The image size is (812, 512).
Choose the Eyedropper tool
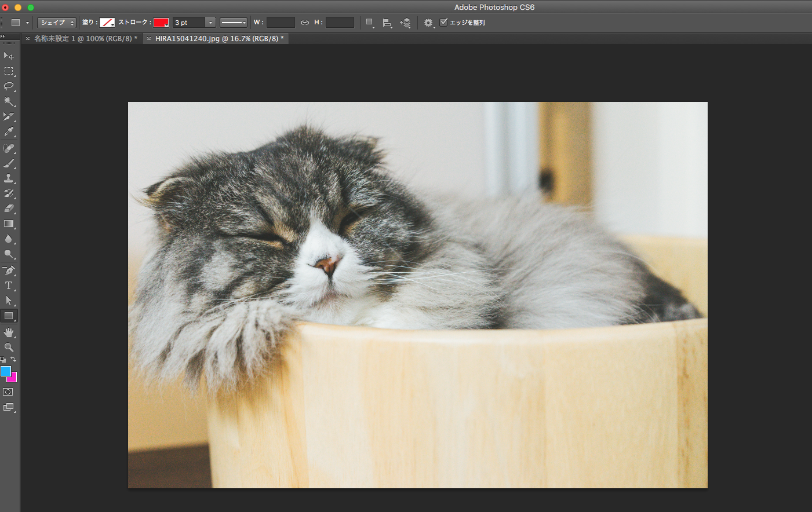9,132
